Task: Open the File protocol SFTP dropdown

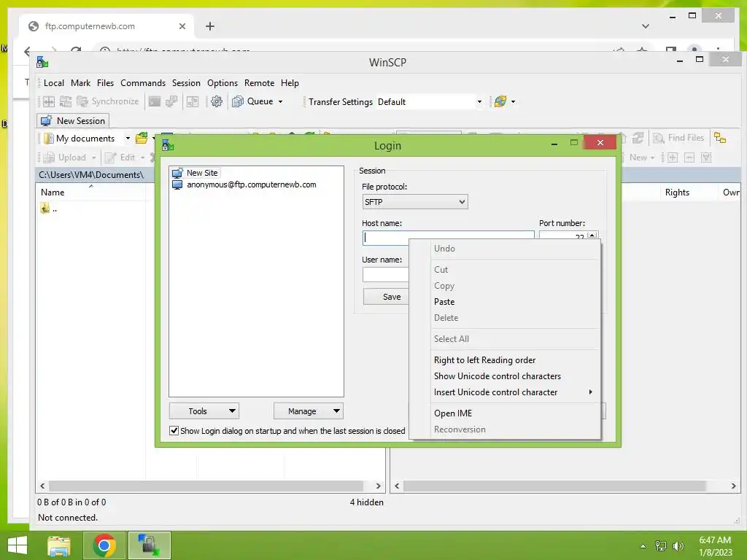Action: [415, 202]
